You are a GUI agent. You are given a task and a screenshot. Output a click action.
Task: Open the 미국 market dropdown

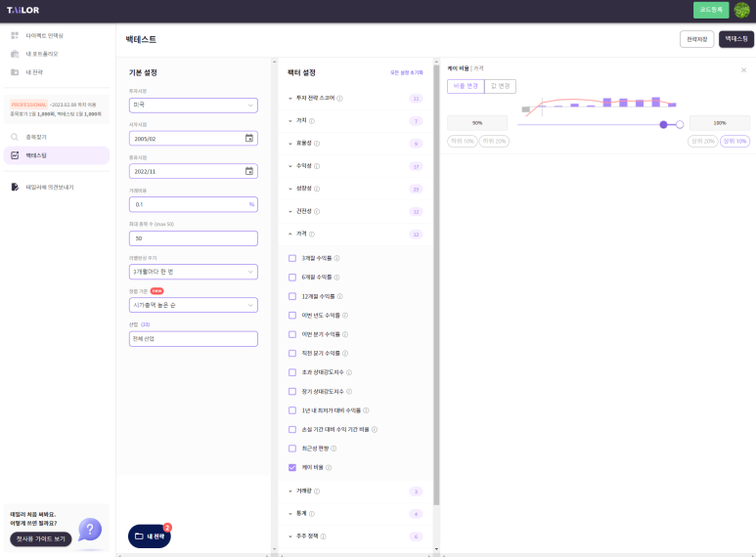click(194, 105)
